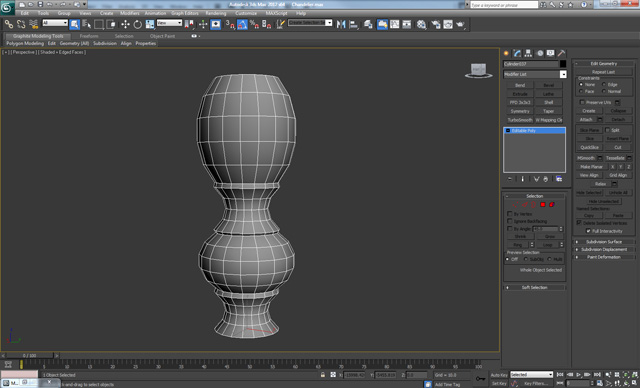The height and width of the screenshot is (388, 640).
Task: Select the Normal constraint radio button
Action: tap(604, 91)
